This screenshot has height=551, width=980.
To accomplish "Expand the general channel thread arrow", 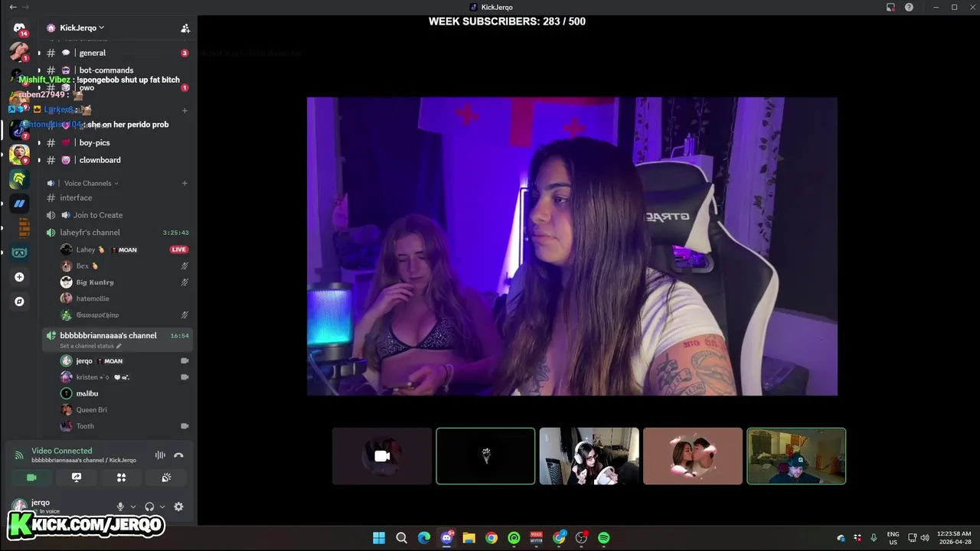I will (39, 53).
